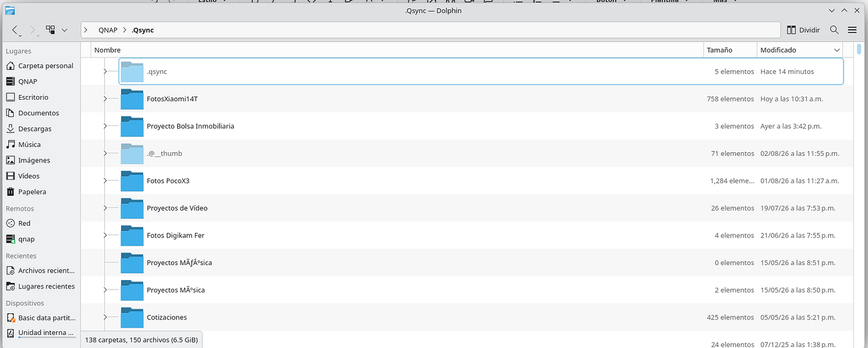
Task: Open the hamburger menu
Action: pos(852,30)
